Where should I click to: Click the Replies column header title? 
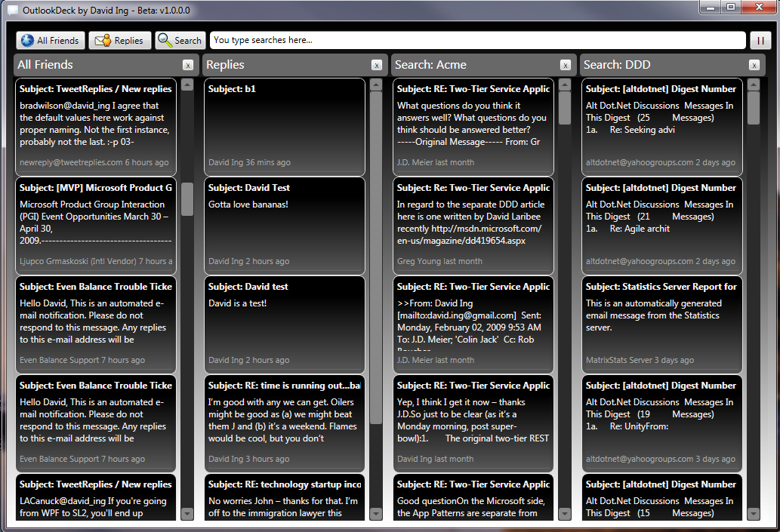pos(225,65)
